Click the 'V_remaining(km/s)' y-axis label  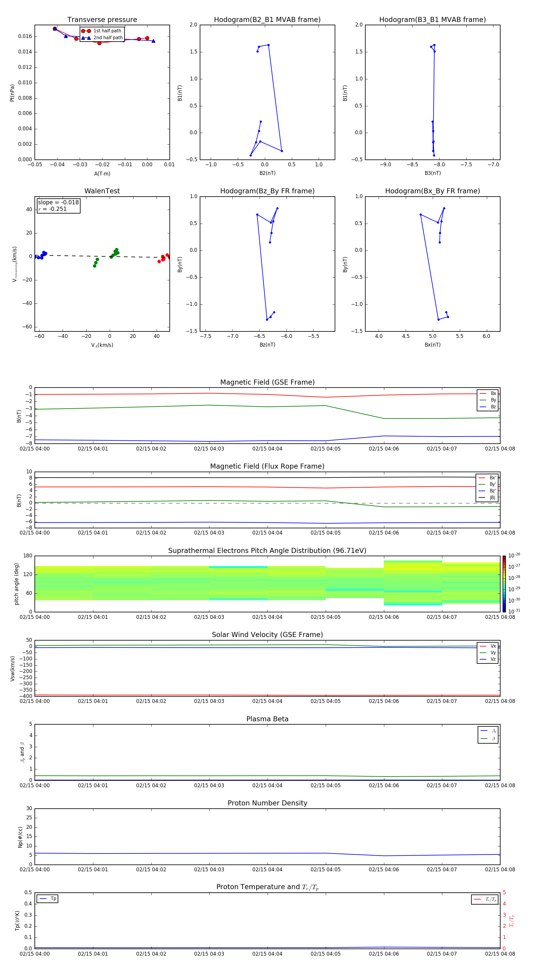click(15, 264)
